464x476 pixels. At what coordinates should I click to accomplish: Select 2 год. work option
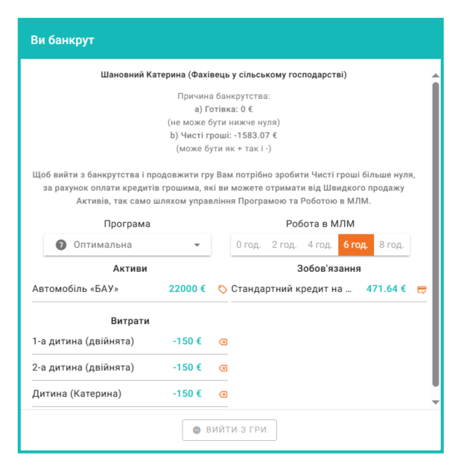coord(284,244)
